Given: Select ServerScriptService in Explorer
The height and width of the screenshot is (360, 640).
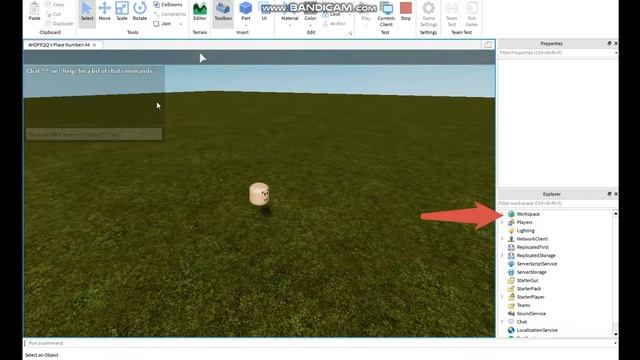Looking at the screenshot, I should (536, 264).
